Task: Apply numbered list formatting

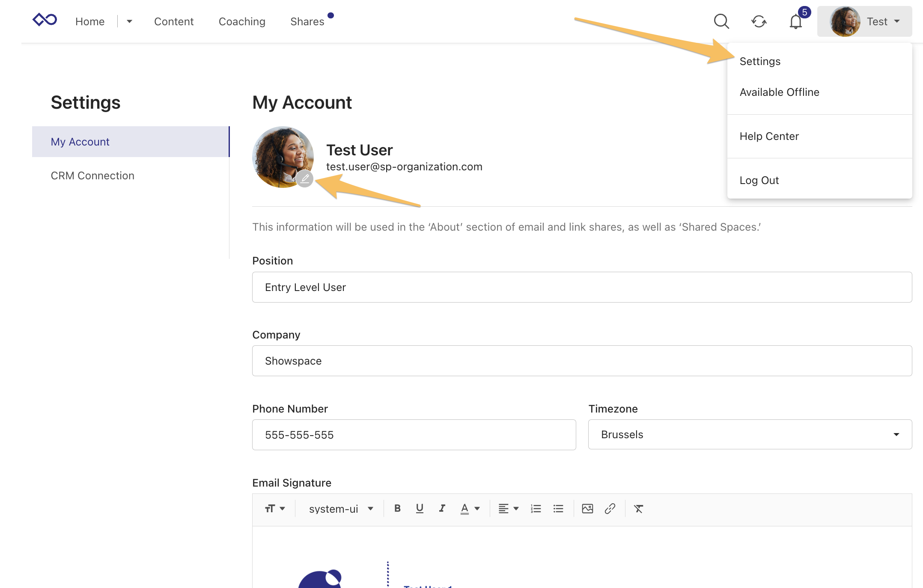Action: click(536, 508)
